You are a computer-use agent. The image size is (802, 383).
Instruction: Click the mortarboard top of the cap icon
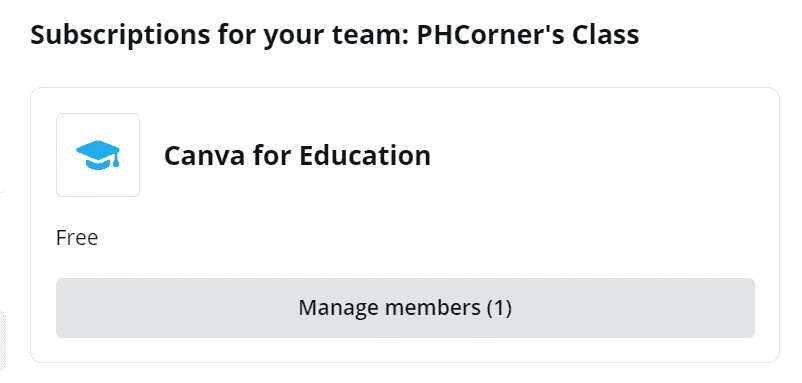(98, 148)
